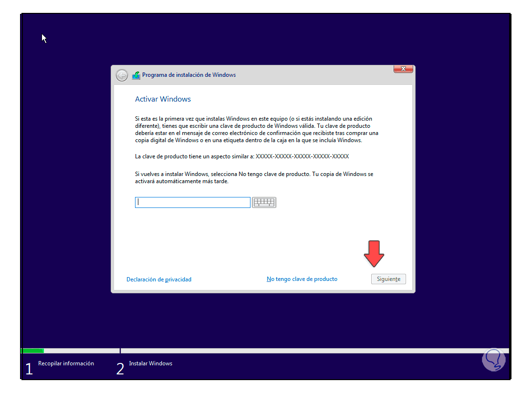
Task: Click the Windows installer logo in title bar
Action: tap(136, 75)
